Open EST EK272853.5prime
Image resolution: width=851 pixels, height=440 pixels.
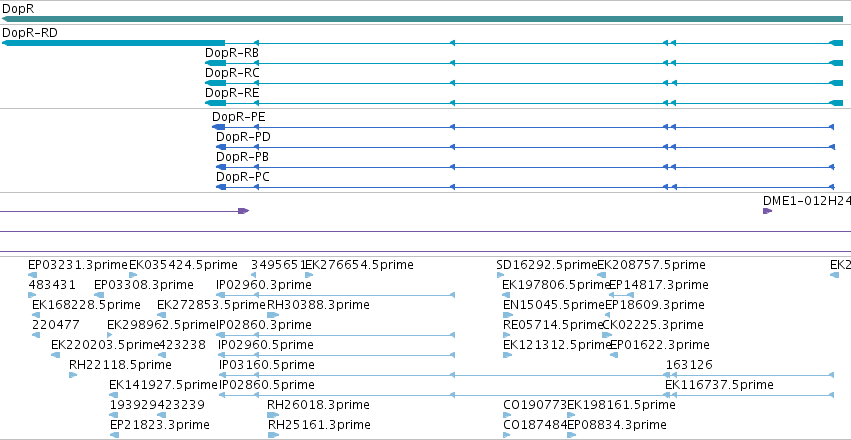coord(211,305)
